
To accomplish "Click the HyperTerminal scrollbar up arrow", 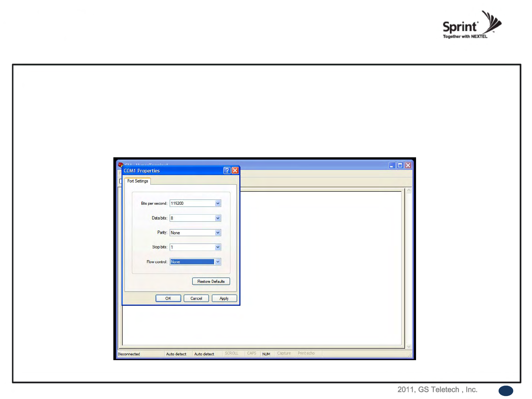I will click(409, 191).
